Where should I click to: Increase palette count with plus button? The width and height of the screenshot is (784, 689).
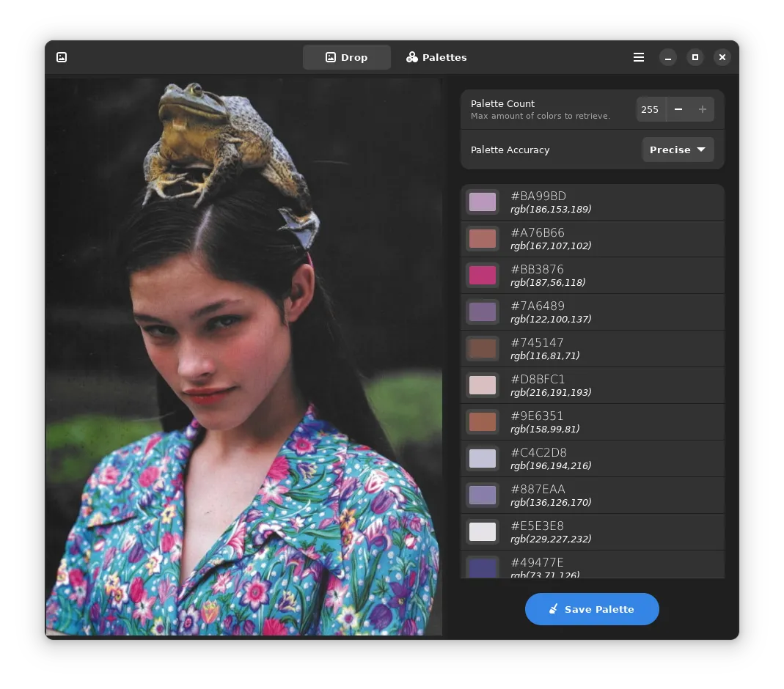pos(702,109)
